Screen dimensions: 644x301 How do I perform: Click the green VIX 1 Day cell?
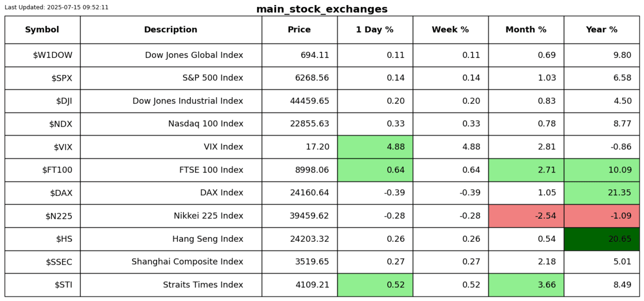(375, 147)
